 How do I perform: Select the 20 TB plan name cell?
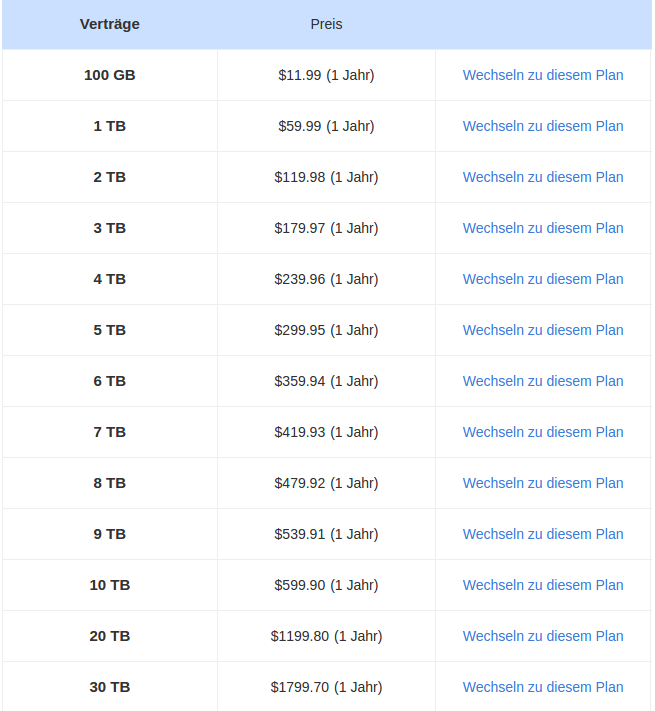[x=110, y=636]
